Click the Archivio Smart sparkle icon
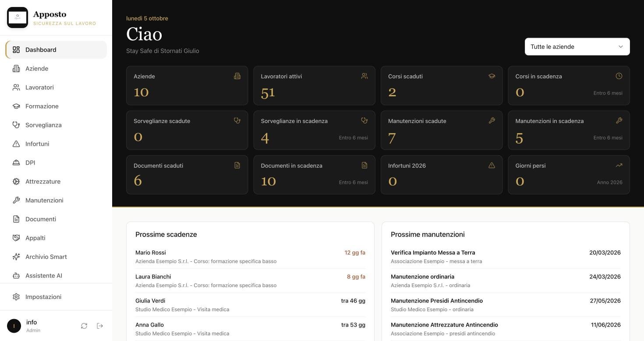The height and width of the screenshot is (341, 644). point(16,257)
